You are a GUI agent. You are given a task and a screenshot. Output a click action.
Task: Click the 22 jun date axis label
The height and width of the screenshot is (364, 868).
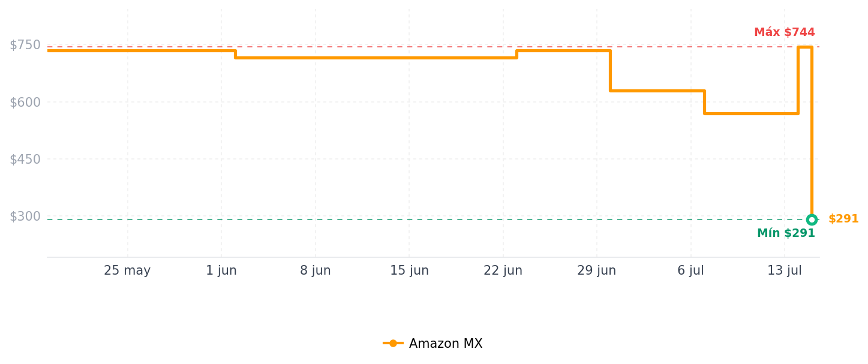coord(503,270)
